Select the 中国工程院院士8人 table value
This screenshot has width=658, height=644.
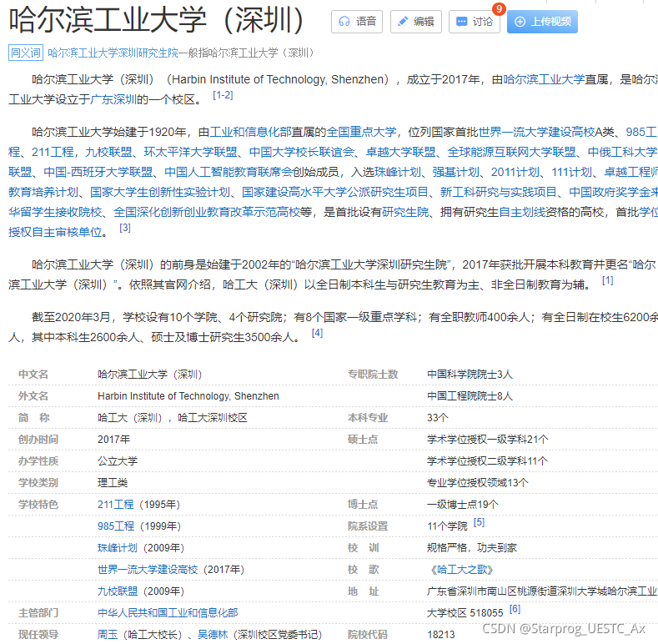click(470, 396)
